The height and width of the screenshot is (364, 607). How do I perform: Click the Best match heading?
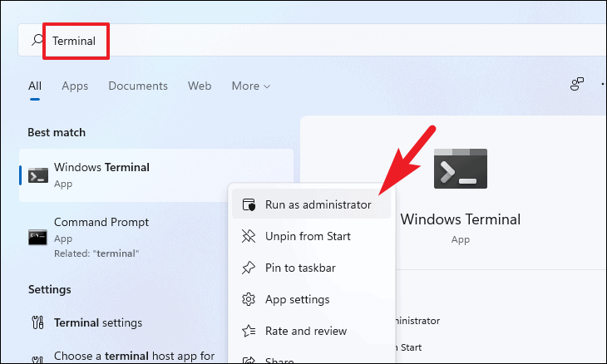[x=57, y=133]
